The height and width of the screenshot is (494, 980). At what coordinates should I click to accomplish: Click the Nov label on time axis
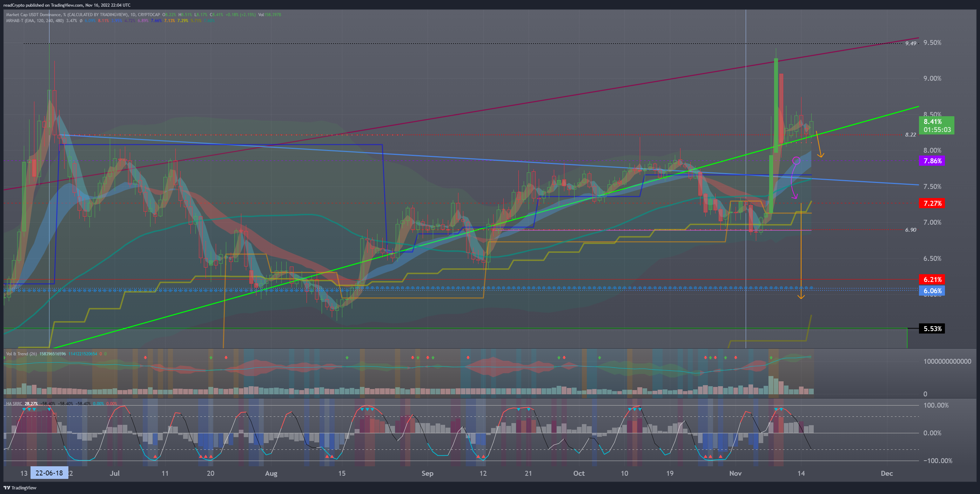click(735, 473)
